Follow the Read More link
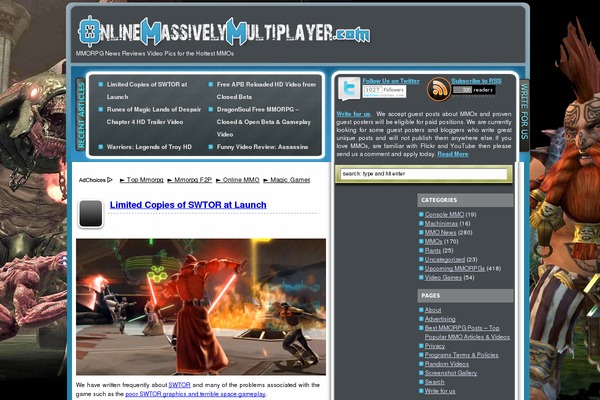The height and width of the screenshot is (400, 600). (453, 154)
